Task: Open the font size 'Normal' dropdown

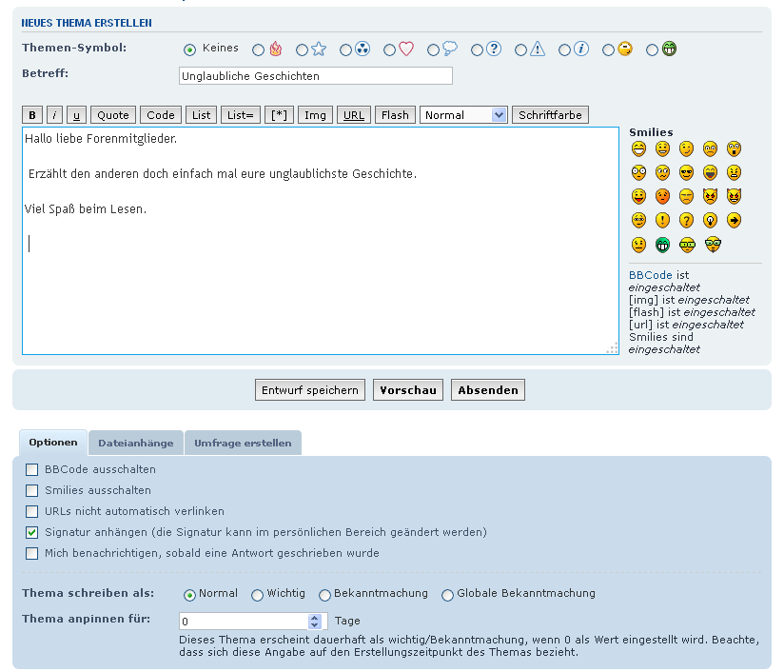Action: click(x=463, y=115)
